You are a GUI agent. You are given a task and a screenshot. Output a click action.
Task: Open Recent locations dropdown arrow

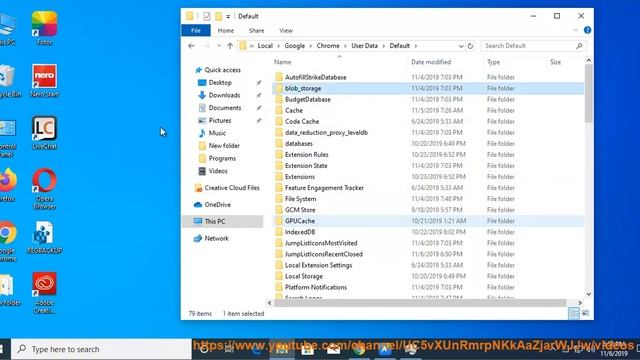coord(219,46)
